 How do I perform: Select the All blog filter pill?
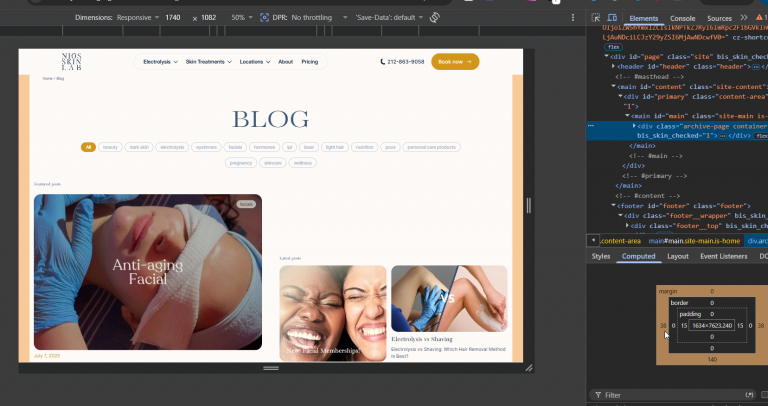[88, 147]
